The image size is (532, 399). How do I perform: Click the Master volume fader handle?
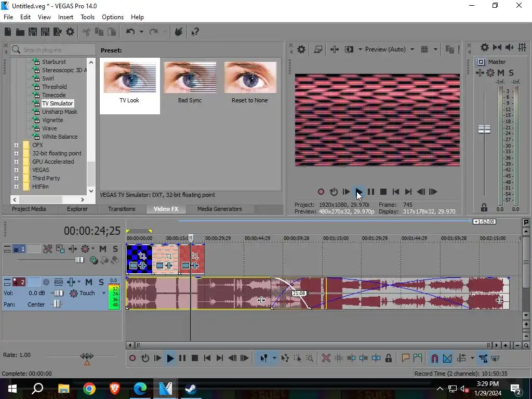[x=484, y=129]
